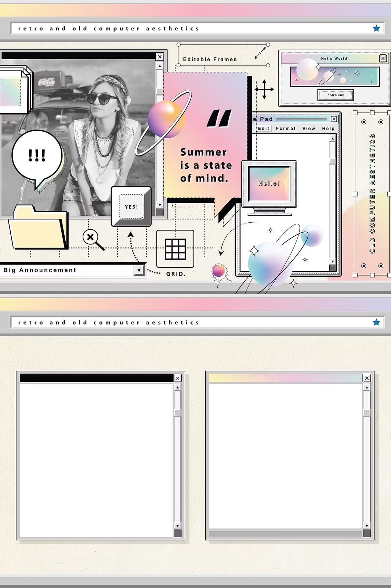
Task: Click the grid icon above GRID label
Action: point(175,249)
